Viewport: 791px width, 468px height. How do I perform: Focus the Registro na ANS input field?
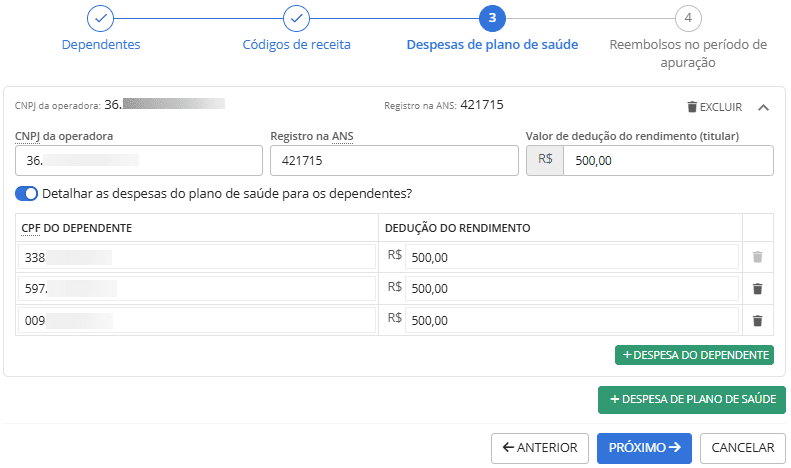coord(394,160)
